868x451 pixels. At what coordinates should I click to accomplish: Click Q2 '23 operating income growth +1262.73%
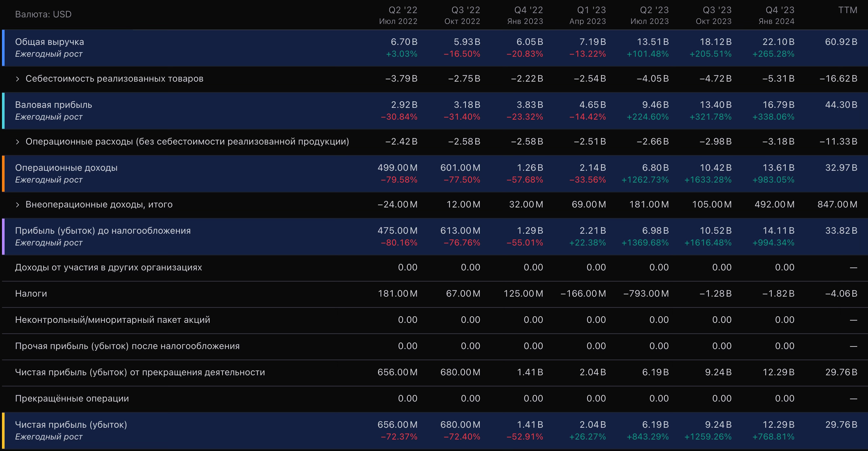645,180
